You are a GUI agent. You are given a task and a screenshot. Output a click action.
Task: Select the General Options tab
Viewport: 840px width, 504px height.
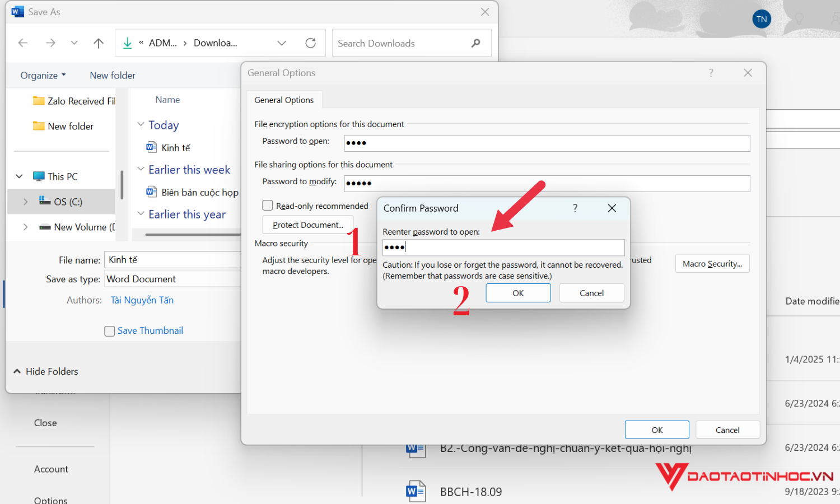[x=284, y=100]
